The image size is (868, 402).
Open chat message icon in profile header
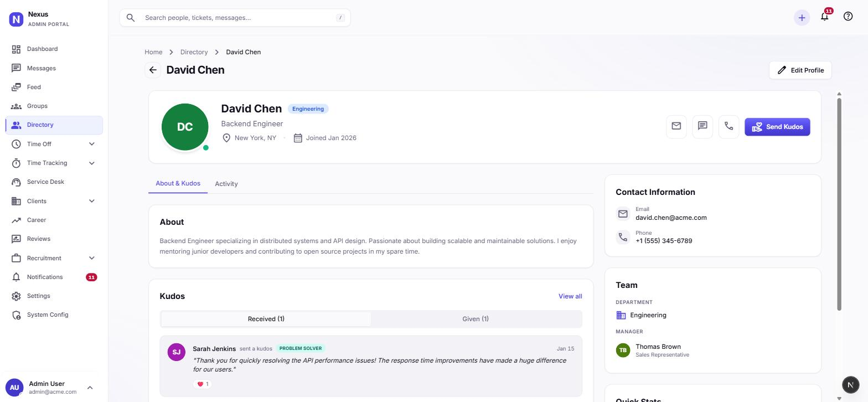[702, 126]
